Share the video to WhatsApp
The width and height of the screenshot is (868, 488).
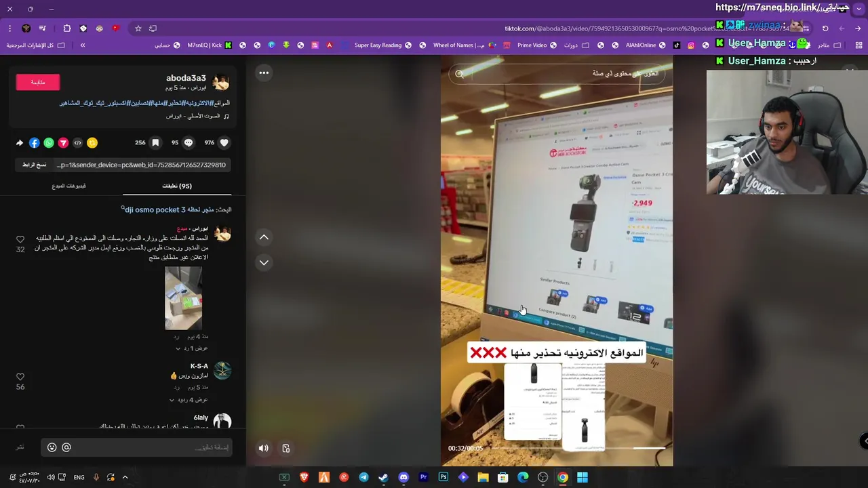(49, 143)
